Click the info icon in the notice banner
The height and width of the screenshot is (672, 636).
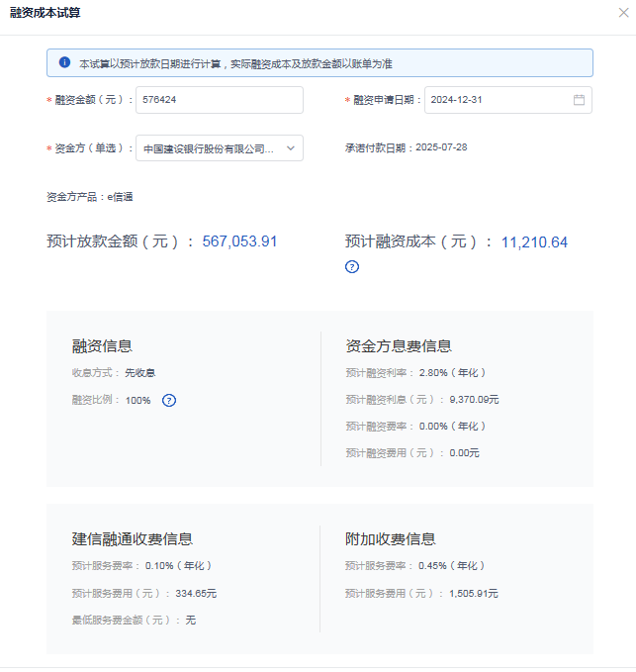click(x=64, y=62)
